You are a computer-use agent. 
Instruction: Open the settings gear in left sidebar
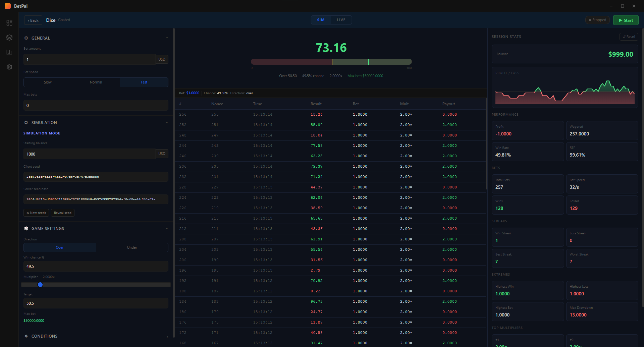9,67
